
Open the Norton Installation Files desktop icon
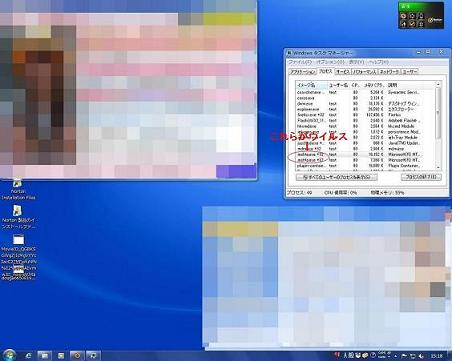point(18,190)
